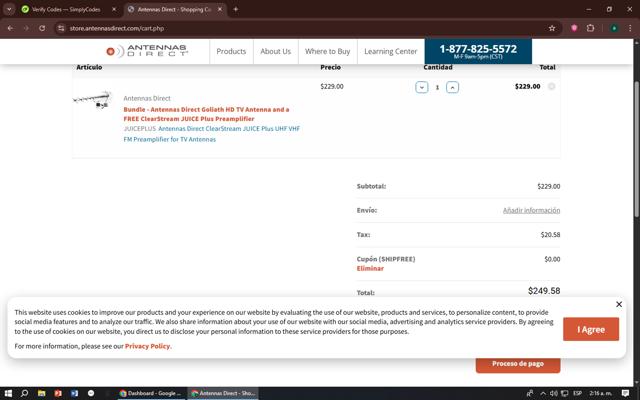Image resolution: width=640 pixels, height=400 pixels.
Task: Open the Dashboard Google Chrome taskbar window
Action: point(151,393)
